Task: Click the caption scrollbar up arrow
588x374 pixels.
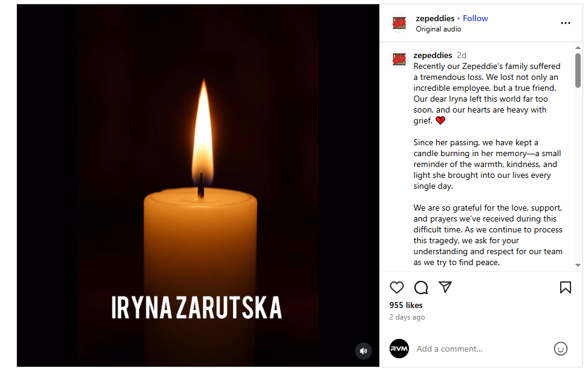Action: [x=578, y=48]
